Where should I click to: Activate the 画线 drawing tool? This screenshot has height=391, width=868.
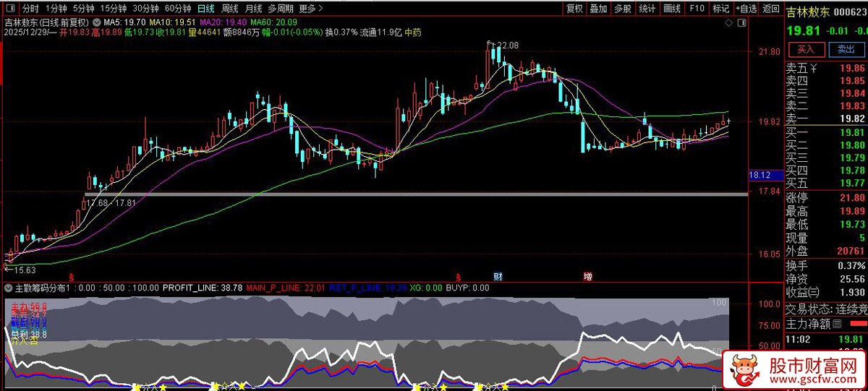pyautogui.click(x=672, y=9)
